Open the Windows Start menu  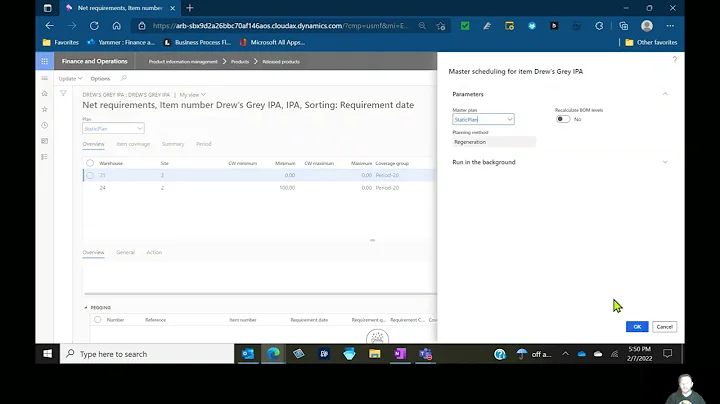(x=47, y=354)
